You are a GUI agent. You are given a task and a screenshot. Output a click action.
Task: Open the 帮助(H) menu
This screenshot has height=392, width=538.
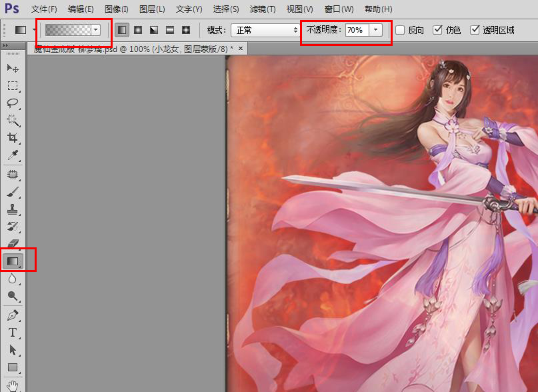click(x=378, y=9)
